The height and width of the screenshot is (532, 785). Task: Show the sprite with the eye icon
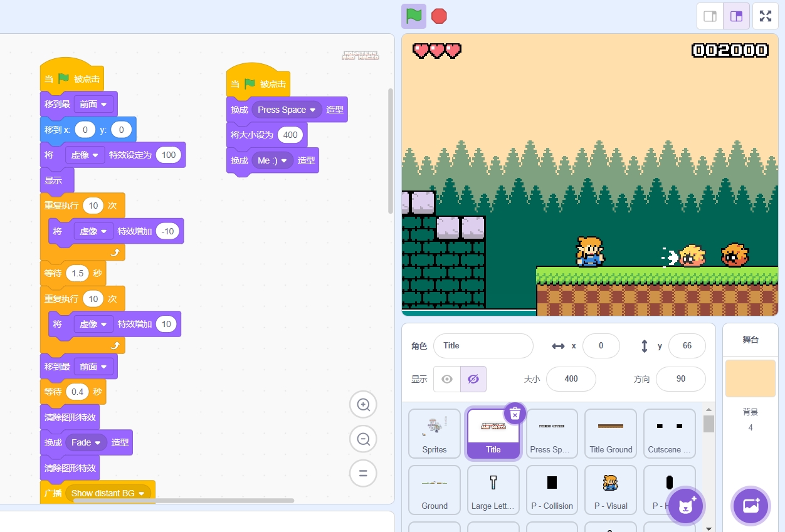coord(447,379)
